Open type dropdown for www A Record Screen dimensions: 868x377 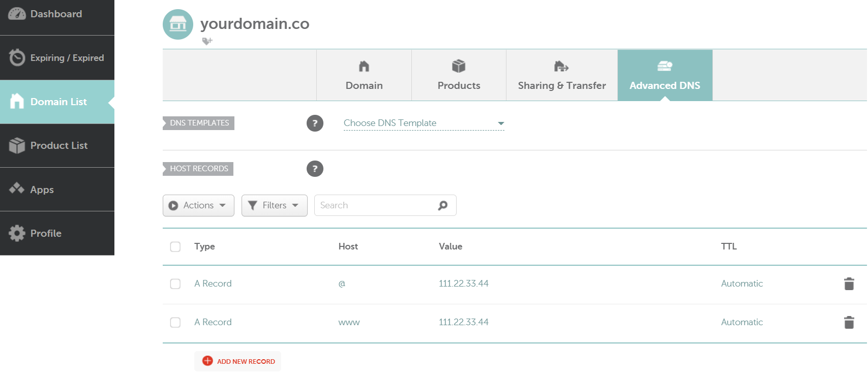[213, 322]
